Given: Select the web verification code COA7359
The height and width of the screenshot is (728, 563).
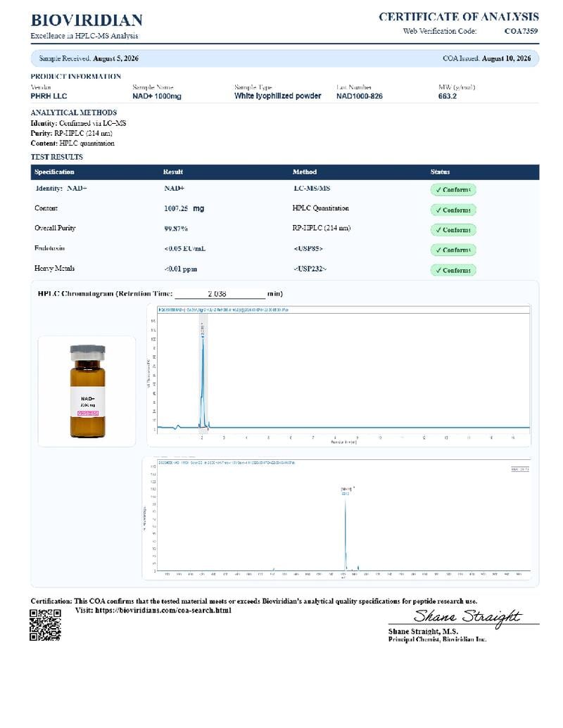Looking at the screenshot, I should (521, 31).
